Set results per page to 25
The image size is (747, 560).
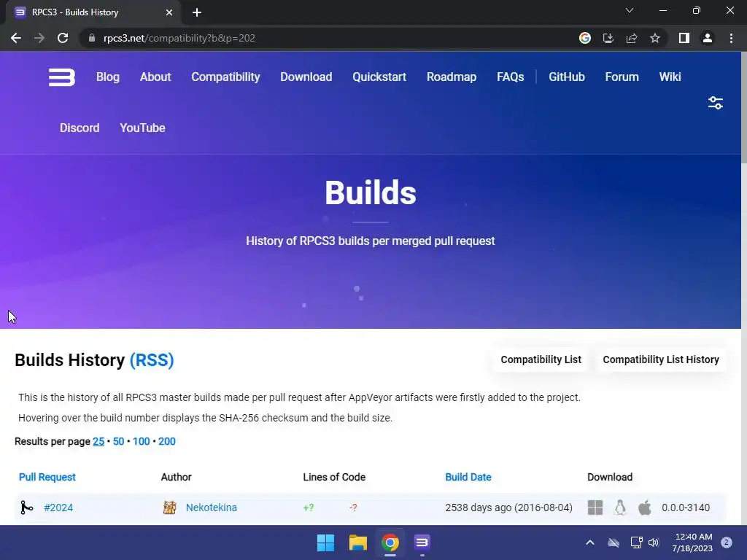pos(98,441)
